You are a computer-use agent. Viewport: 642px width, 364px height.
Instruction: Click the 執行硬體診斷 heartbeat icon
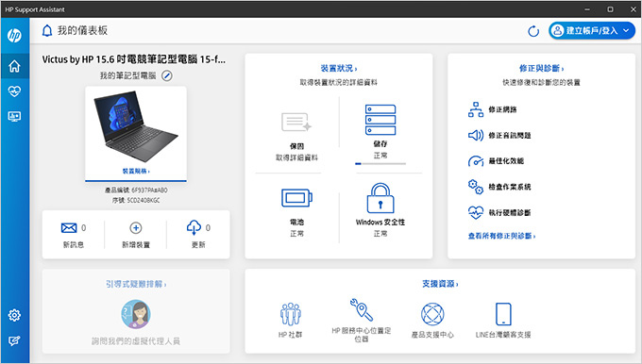[x=476, y=213]
